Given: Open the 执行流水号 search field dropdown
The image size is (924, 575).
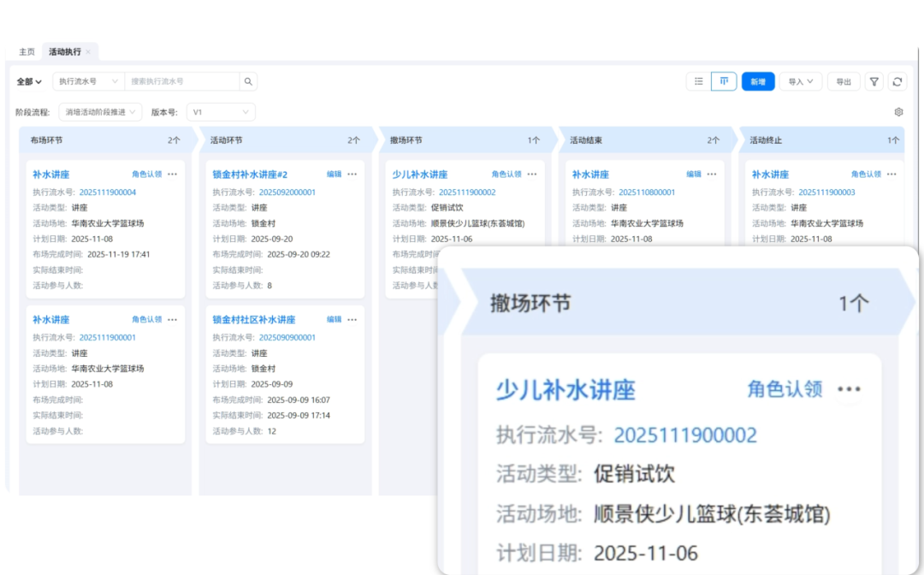Looking at the screenshot, I should (88, 80).
